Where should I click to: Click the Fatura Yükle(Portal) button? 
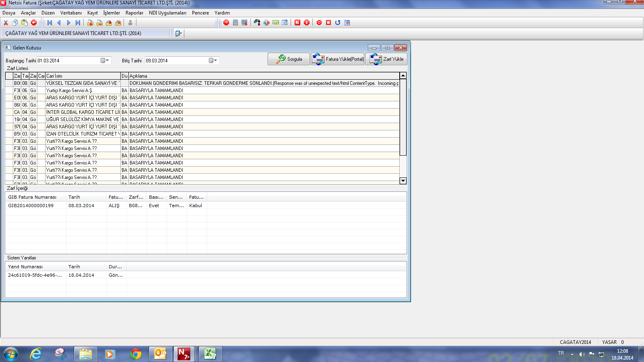(337, 59)
